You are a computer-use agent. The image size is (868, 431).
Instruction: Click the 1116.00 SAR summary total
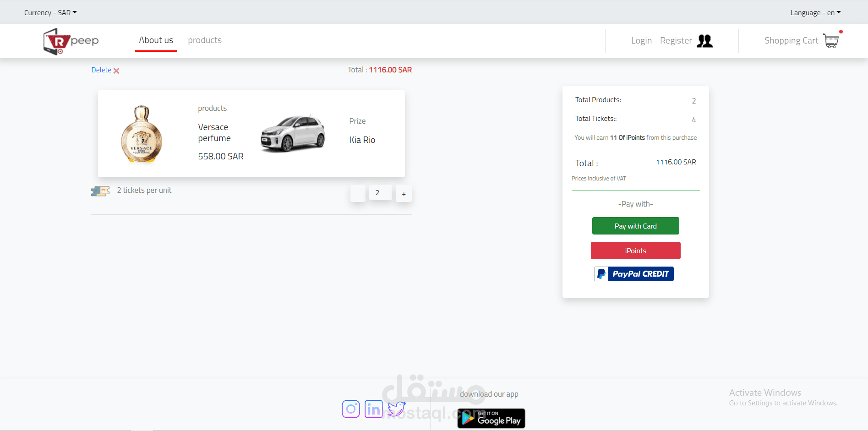pyautogui.click(x=676, y=162)
